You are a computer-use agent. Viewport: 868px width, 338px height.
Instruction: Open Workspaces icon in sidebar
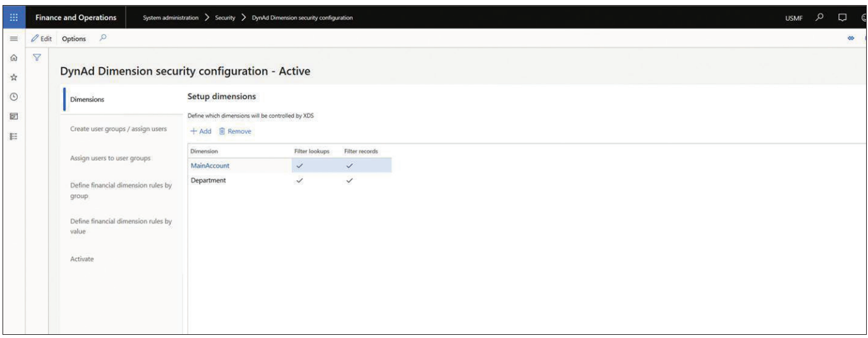(x=13, y=117)
